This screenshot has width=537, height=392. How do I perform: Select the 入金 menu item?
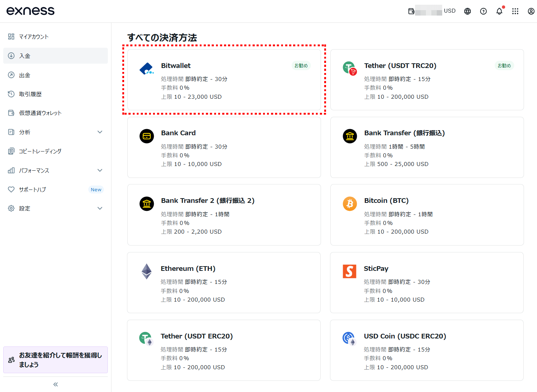coord(55,56)
